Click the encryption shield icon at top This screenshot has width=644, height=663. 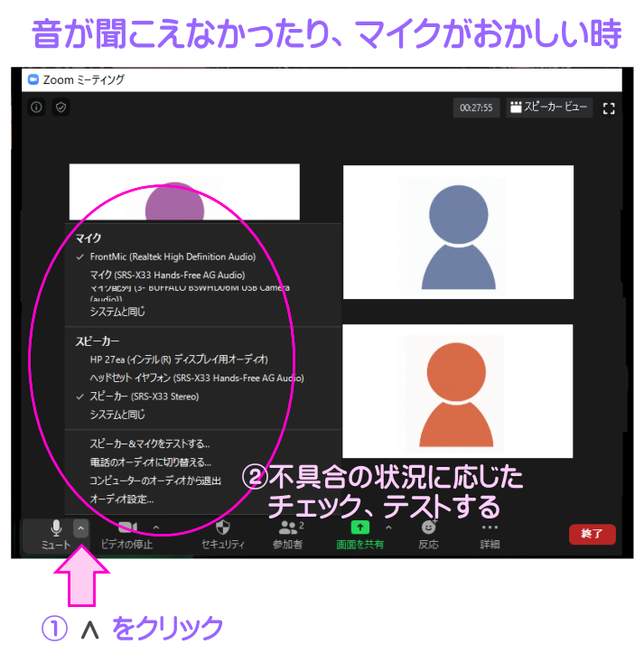(x=61, y=107)
